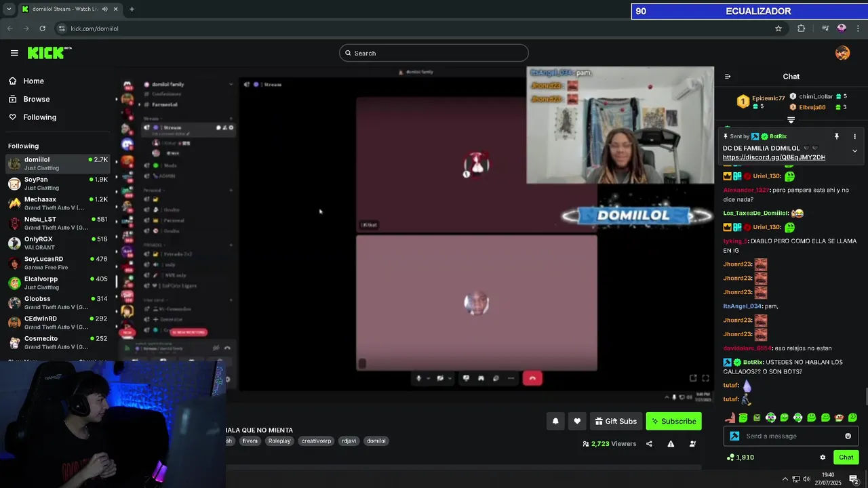This screenshot has width=868, height=488.
Task: Click the Roleplay tag
Action: coord(279,441)
